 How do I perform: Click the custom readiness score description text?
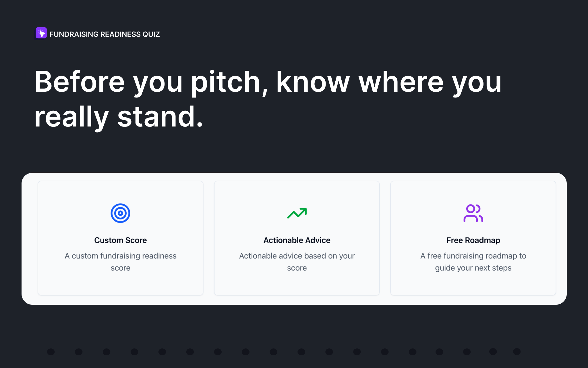[x=120, y=262]
